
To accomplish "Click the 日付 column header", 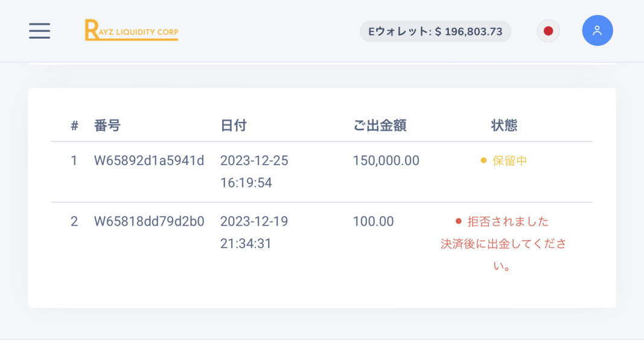I will point(234,125).
